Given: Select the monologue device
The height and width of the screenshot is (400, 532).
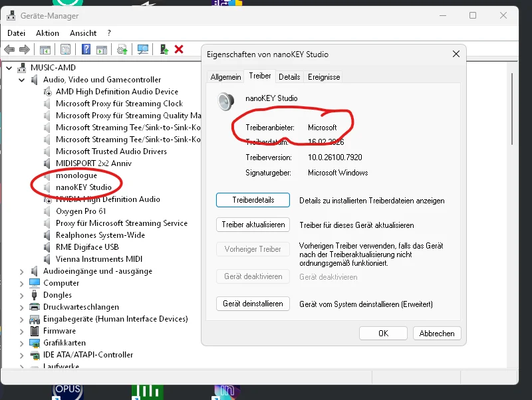Looking at the screenshot, I should (x=76, y=175).
